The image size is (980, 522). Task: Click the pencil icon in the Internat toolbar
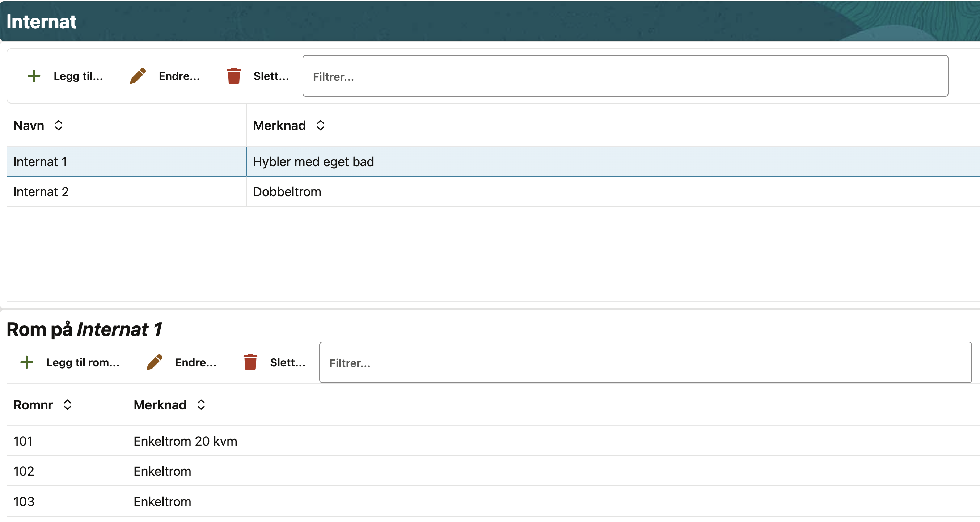point(138,76)
